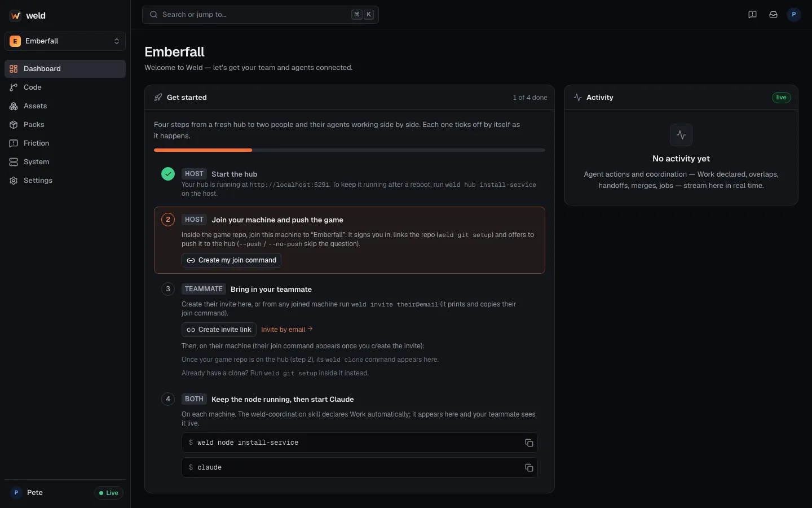Open the Assets section
Viewport: 812px width, 508px height.
coord(65,106)
